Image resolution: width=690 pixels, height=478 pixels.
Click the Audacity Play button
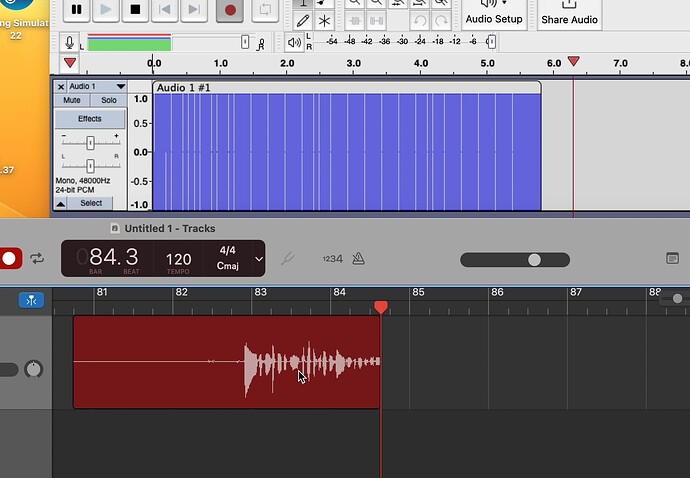(x=106, y=9)
